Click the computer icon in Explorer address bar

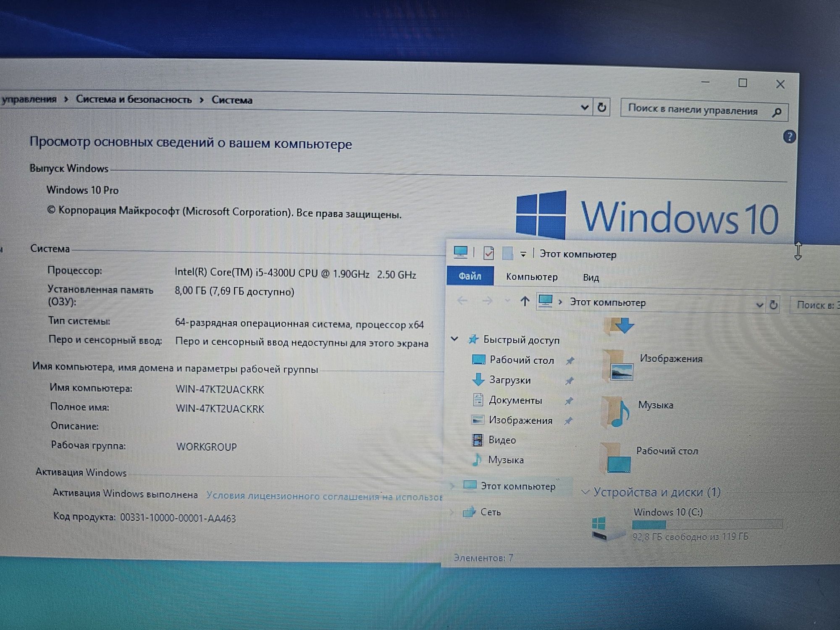[546, 301]
